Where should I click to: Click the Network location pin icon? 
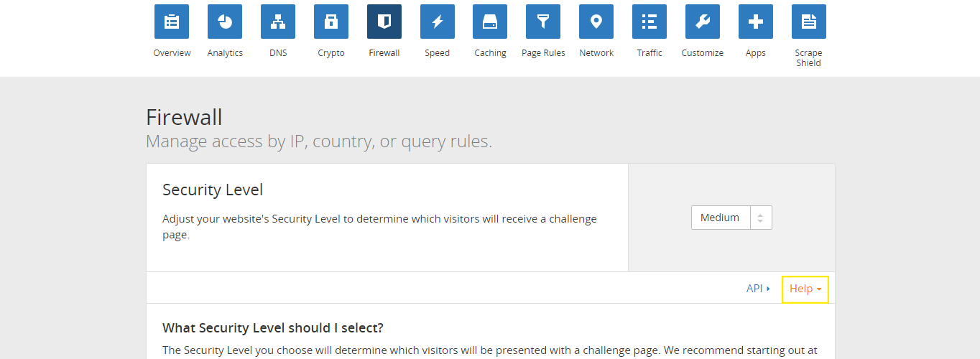point(596,22)
